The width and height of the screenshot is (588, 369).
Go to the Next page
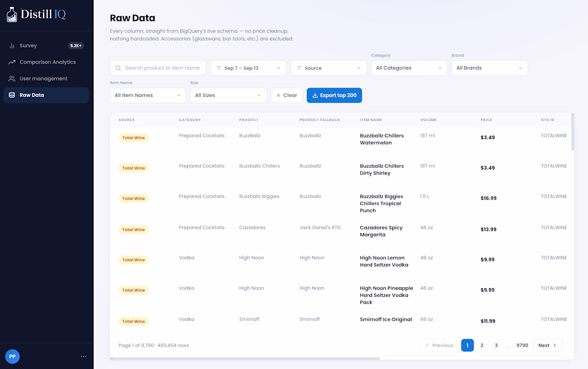pyautogui.click(x=547, y=345)
